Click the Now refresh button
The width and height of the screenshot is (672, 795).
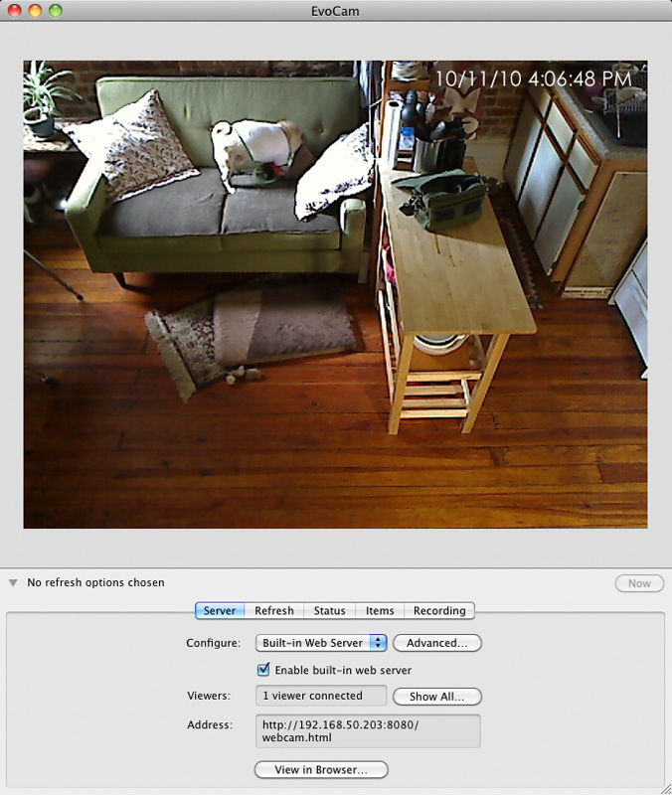pyautogui.click(x=639, y=583)
